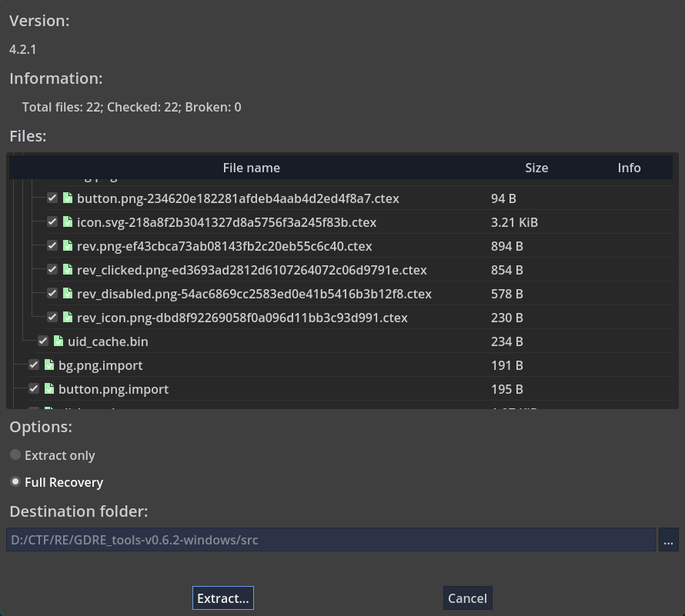Sort by the File name column header
The image size is (685, 616).
click(x=251, y=168)
